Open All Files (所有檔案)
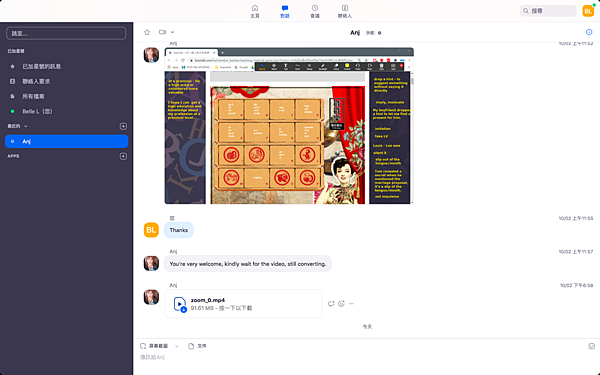This screenshot has width=600, height=375. (x=33, y=96)
